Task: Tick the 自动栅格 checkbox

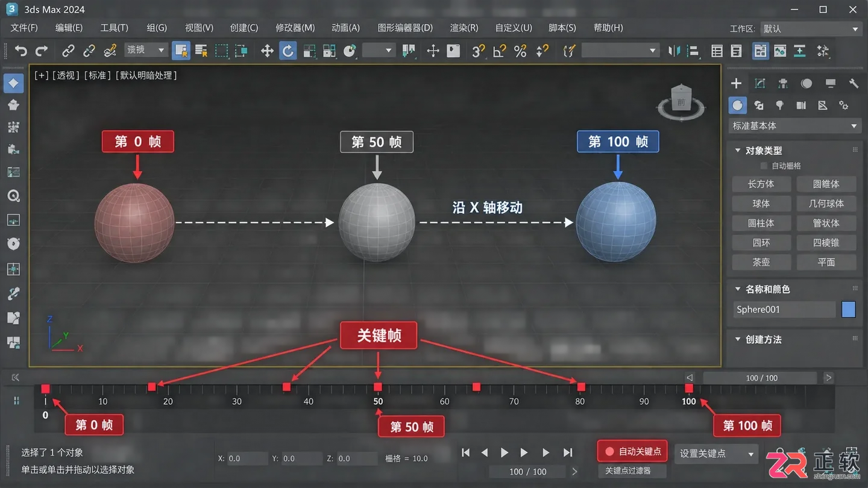Action: [x=764, y=166]
